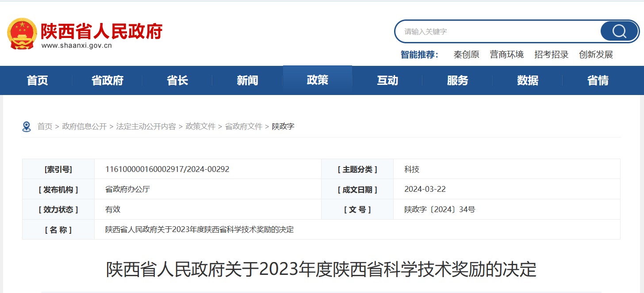Open the 省政府 section
The height and width of the screenshot is (293, 644).
click(x=107, y=80)
